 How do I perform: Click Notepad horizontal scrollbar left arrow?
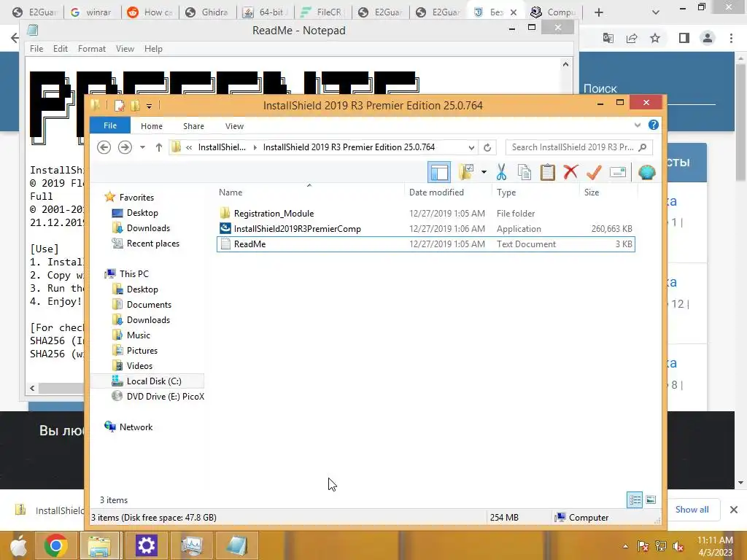point(32,388)
